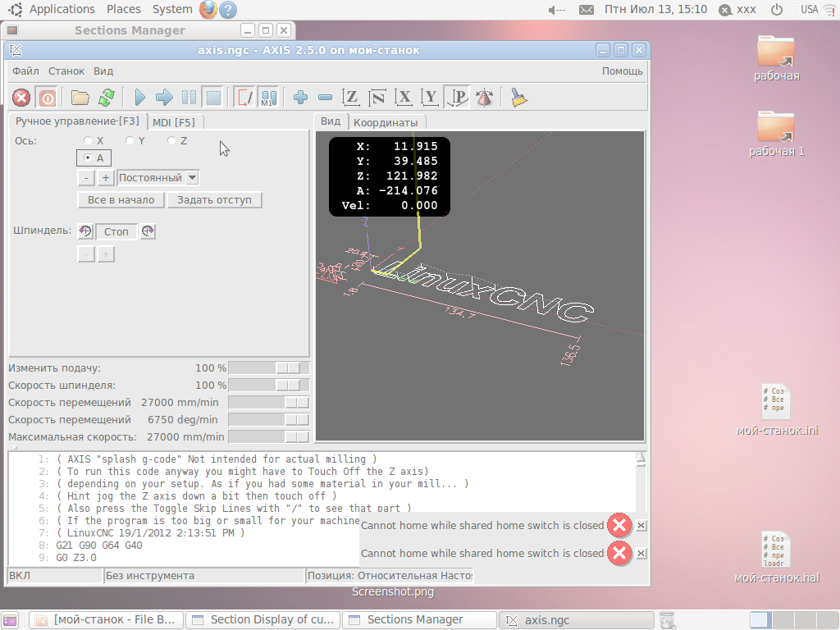Screen dimensions: 840x630
Task: Reload the current file
Action: coord(107,98)
